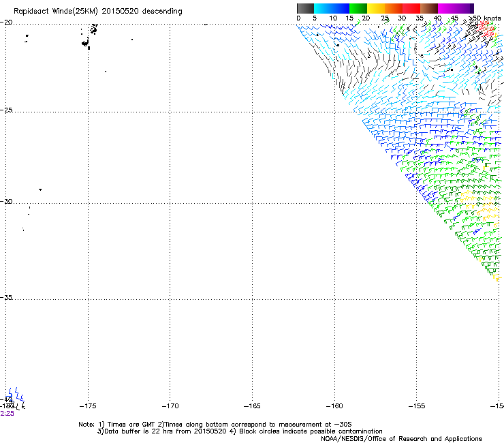
Task: Click the brown 35–40 knots legend swatch
Action: [429, 8]
